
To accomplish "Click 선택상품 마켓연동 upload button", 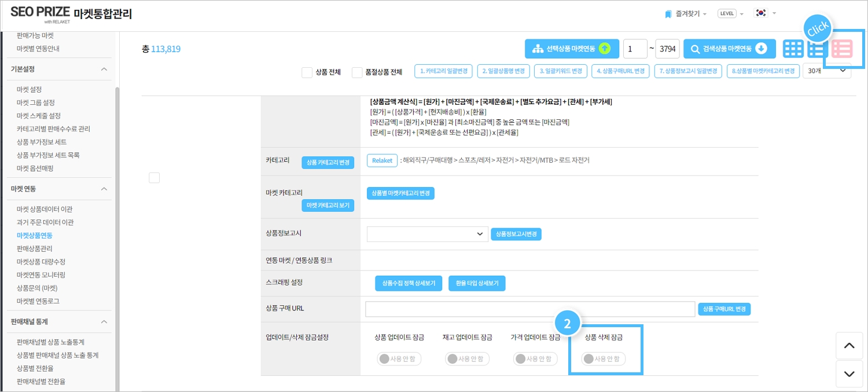I will [x=572, y=49].
